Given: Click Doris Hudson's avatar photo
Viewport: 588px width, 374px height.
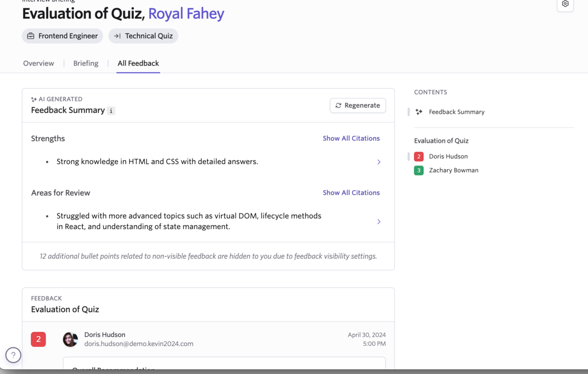Looking at the screenshot, I should pyautogui.click(x=70, y=339).
